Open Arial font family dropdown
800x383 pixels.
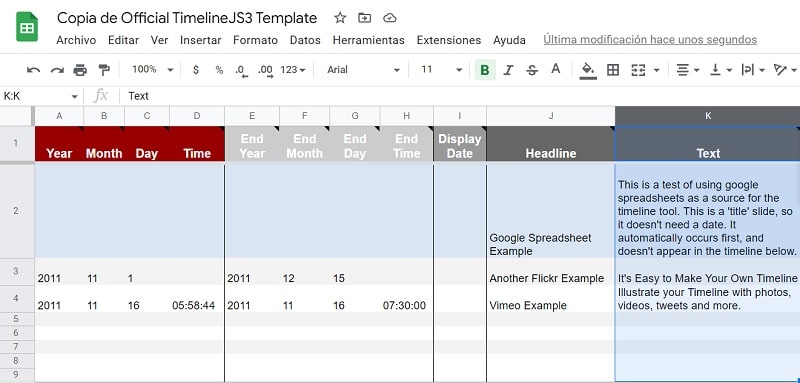(x=363, y=70)
